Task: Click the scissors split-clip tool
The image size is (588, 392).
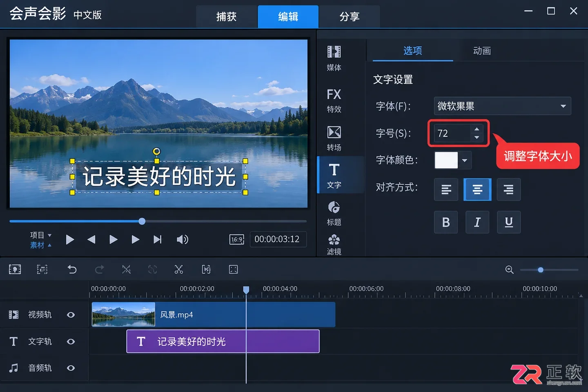Action: (179, 269)
